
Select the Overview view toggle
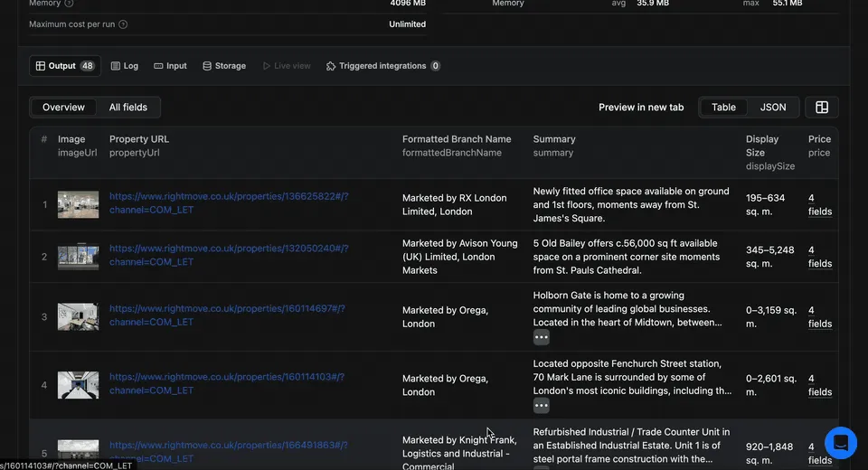coord(63,107)
